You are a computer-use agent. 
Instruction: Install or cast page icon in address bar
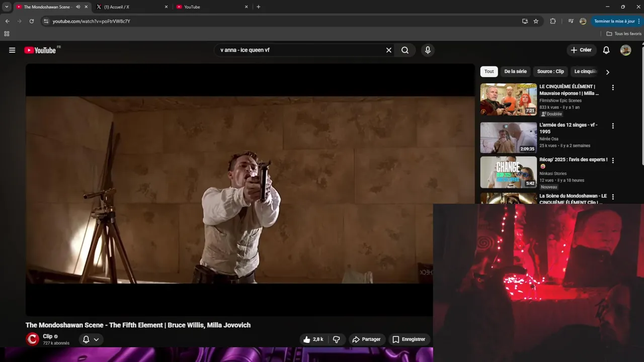(525, 21)
